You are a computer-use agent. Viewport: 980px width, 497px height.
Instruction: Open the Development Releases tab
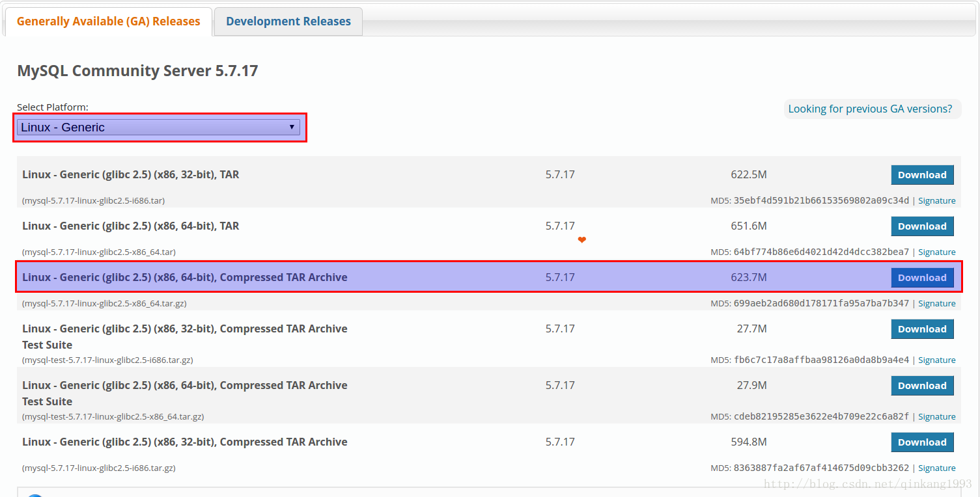288,21
